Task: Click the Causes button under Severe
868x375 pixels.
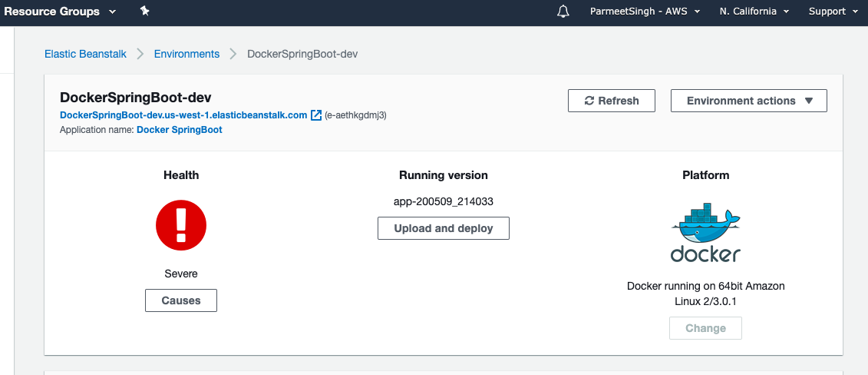Action: click(181, 300)
